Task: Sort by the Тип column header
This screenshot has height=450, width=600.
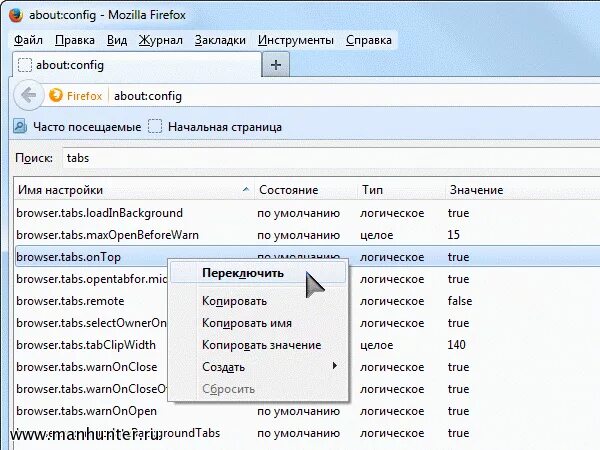Action: (x=401, y=190)
